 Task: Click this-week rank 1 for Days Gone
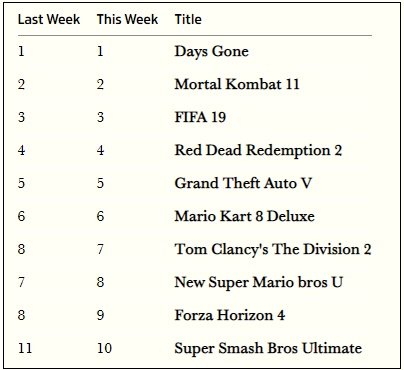tap(100, 51)
